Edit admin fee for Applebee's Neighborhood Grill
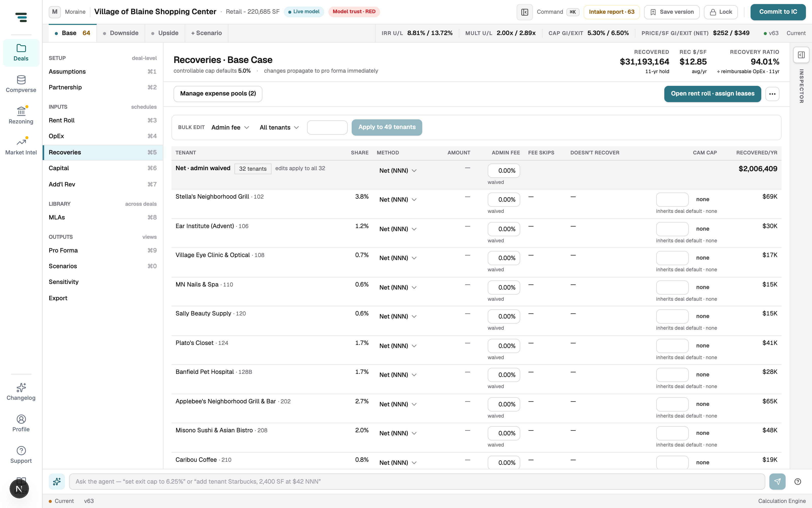The width and height of the screenshot is (812, 508). 504,404
